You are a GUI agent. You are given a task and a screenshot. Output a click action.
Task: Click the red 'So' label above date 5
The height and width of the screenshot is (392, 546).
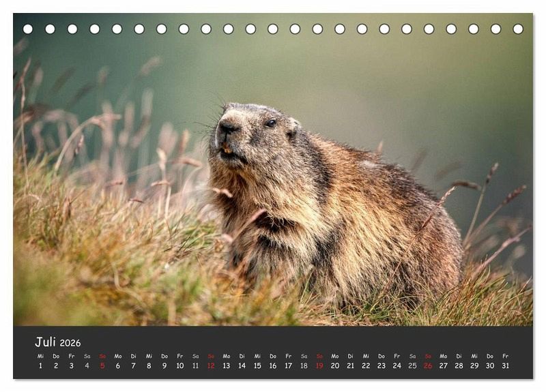[x=102, y=356]
